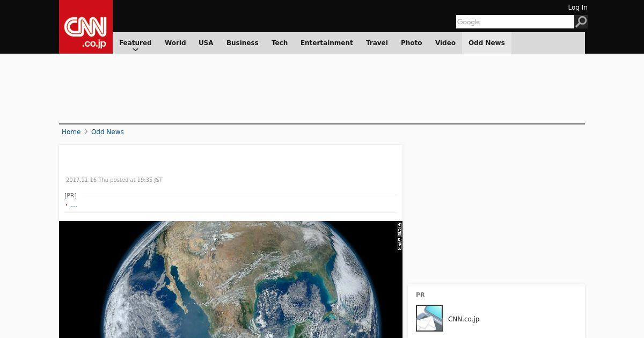Click the Earth satellite article image
The image size is (644, 338).
pos(231,280)
